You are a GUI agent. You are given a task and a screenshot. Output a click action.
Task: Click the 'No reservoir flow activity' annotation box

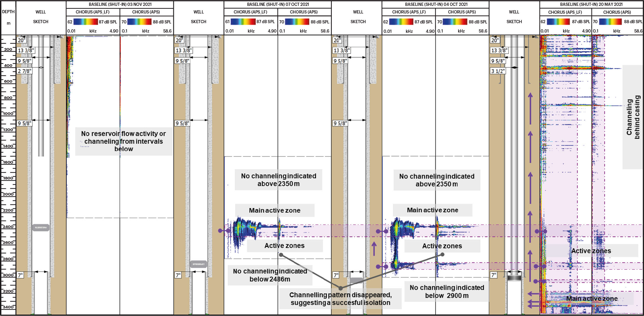[x=123, y=141]
